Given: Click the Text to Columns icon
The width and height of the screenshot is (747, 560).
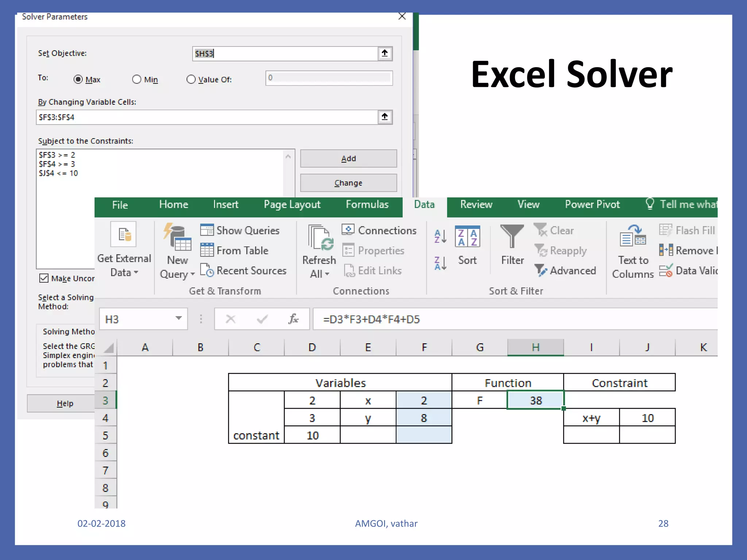Looking at the screenshot, I should (x=633, y=236).
